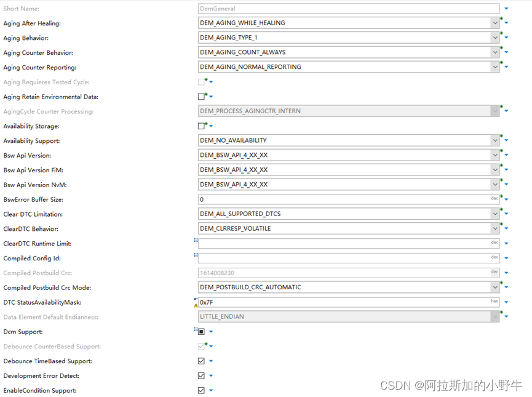The image size is (532, 397).
Task: Open blue arrow menu for Aging After Healing
Action: click(506, 23)
